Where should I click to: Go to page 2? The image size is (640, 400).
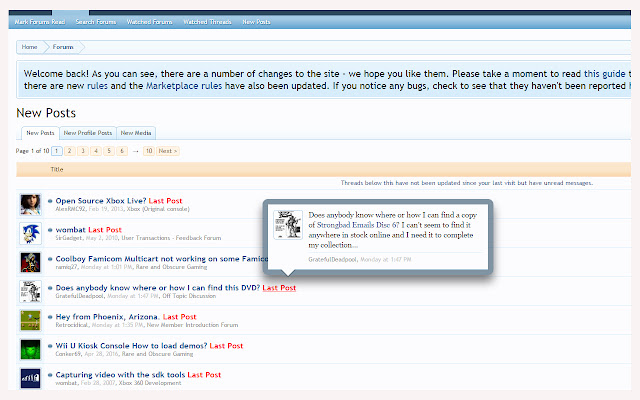(70, 151)
